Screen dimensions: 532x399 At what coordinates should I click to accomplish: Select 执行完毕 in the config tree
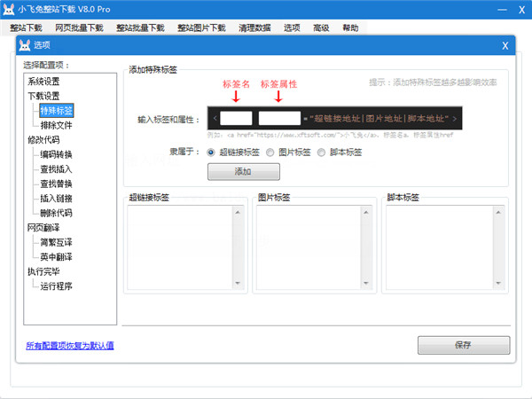tap(43, 271)
